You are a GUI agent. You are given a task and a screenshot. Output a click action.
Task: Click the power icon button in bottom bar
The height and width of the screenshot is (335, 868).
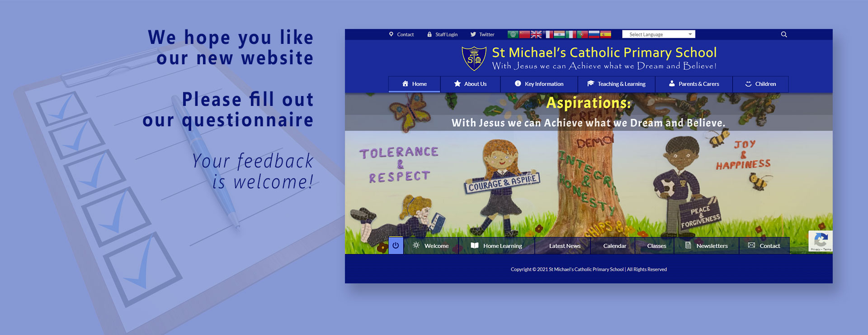coord(396,245)
